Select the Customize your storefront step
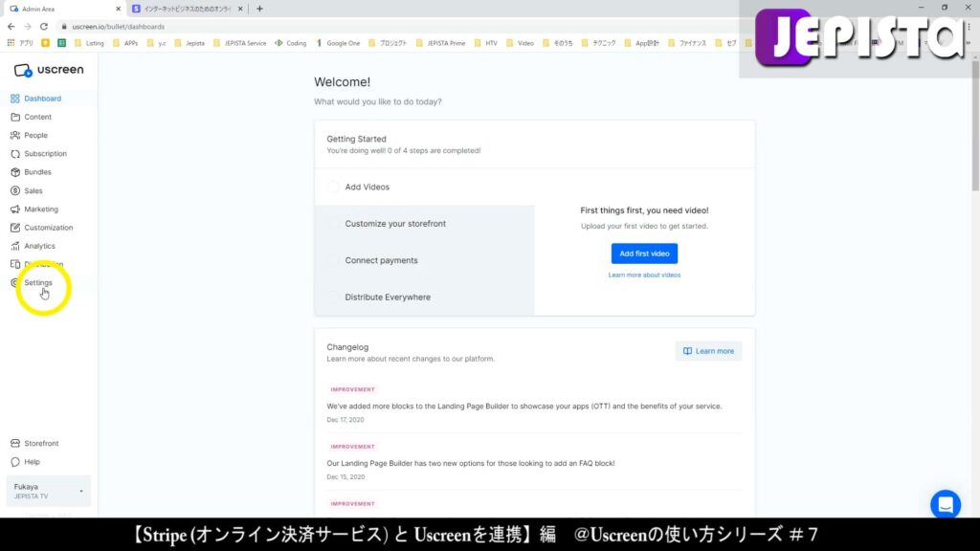 tap(424, 224)
